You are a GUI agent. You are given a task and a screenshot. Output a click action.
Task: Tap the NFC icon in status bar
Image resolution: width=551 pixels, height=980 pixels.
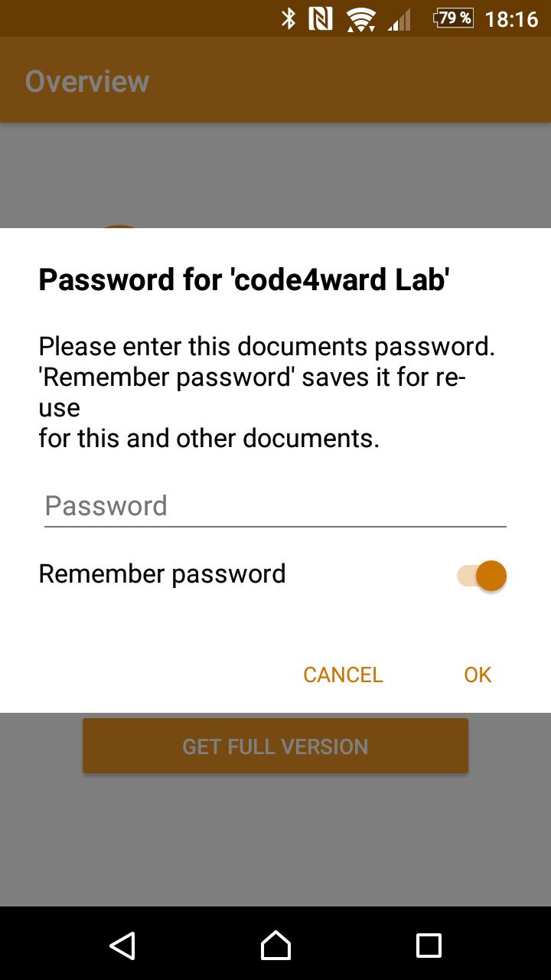coord(321,18)
